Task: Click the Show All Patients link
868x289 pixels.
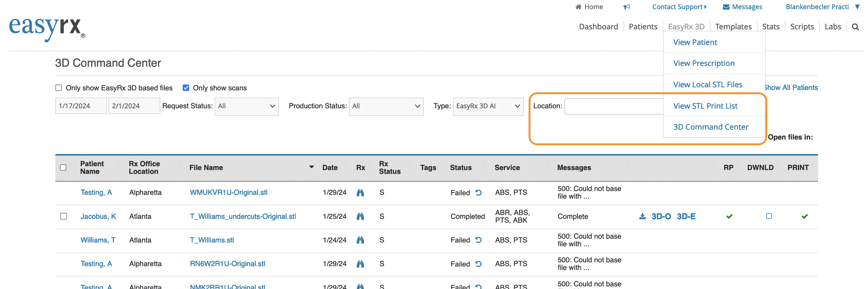Action: [791, 88]
